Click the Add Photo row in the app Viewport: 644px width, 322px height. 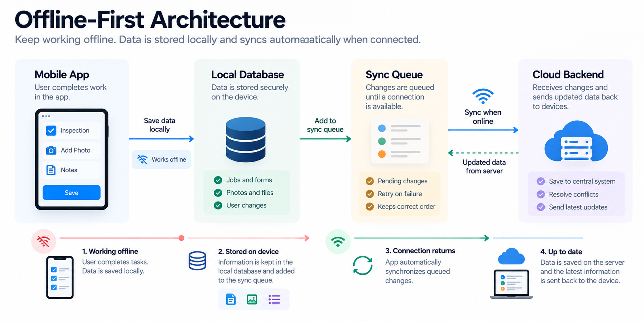[71, 150]
